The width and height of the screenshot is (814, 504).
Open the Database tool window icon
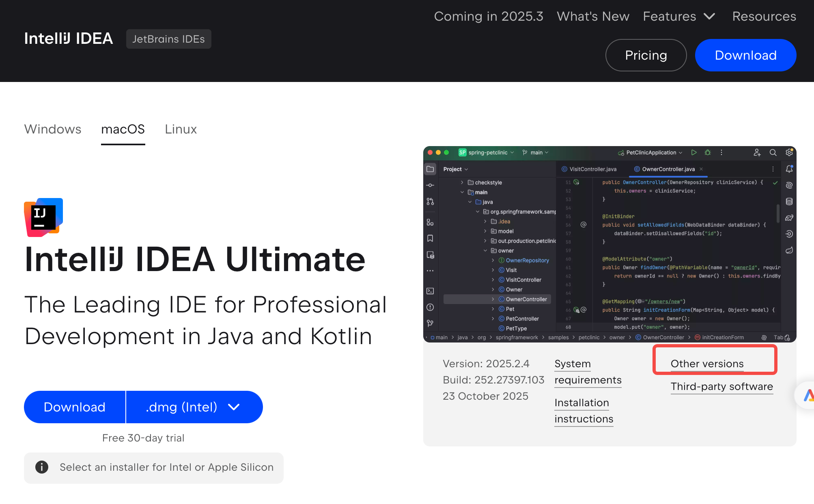point(789,202)
